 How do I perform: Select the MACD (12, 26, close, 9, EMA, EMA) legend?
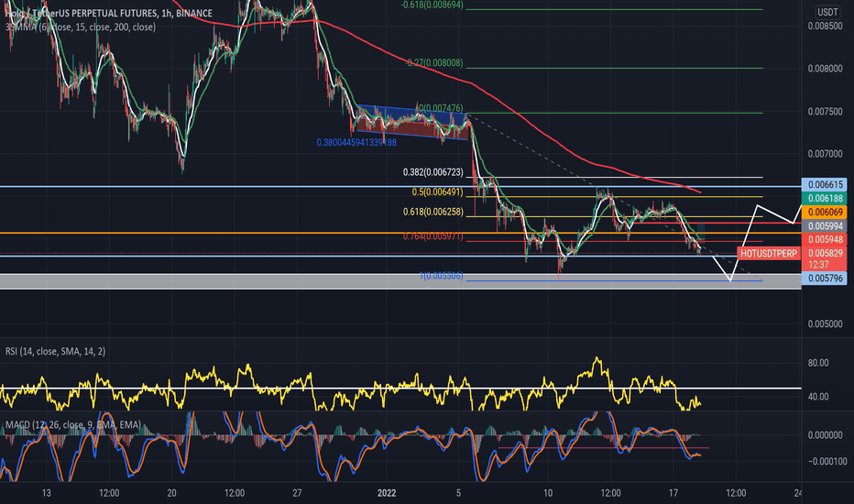coord(73,424)
